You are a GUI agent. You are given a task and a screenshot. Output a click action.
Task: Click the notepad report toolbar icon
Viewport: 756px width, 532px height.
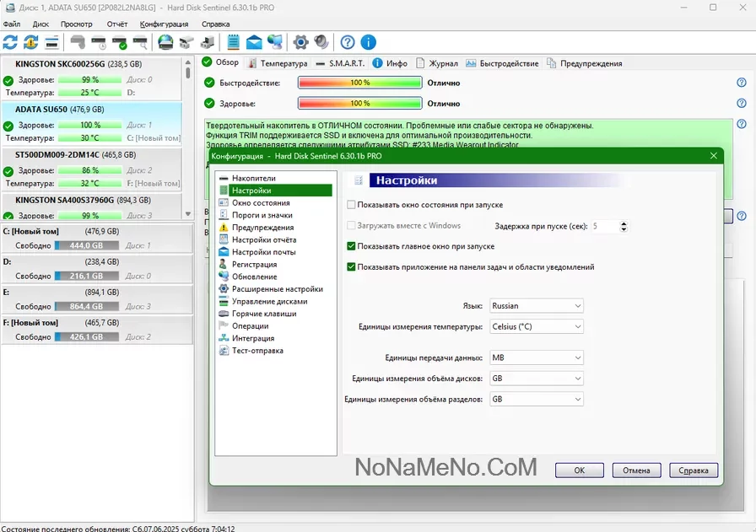pyautogui.click(x=234, y=42)
